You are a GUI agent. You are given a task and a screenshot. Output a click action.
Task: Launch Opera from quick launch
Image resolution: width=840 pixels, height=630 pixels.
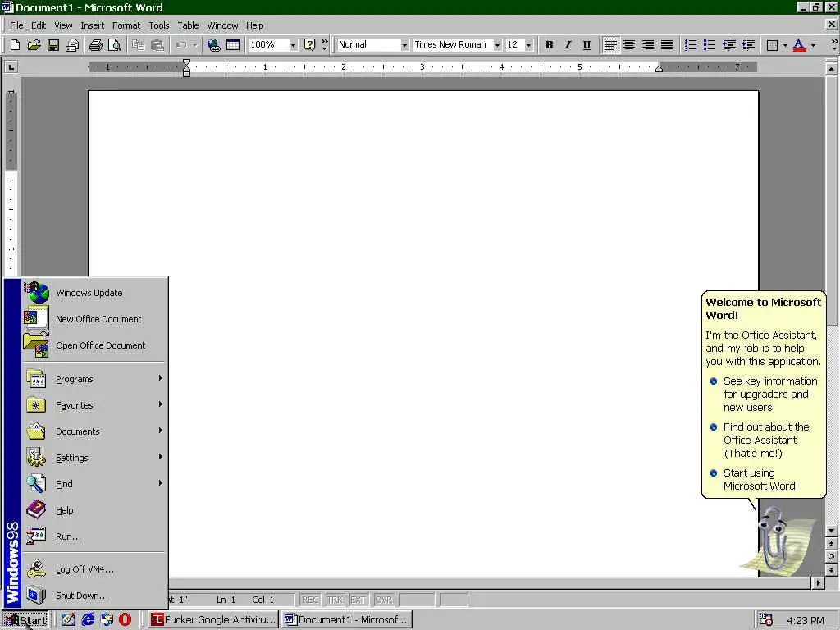click(x=125, y=620)
